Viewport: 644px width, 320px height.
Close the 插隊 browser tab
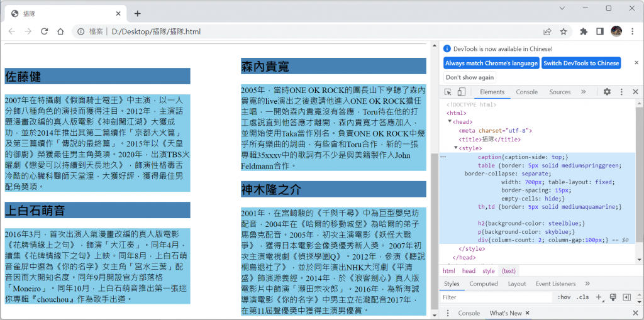(118, 14)
